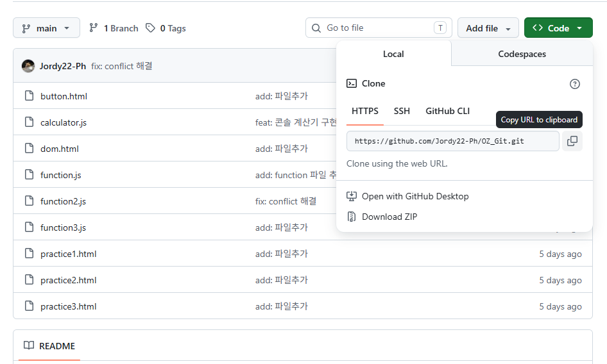Click the branch icon in main button

click(x=26, y=28)
